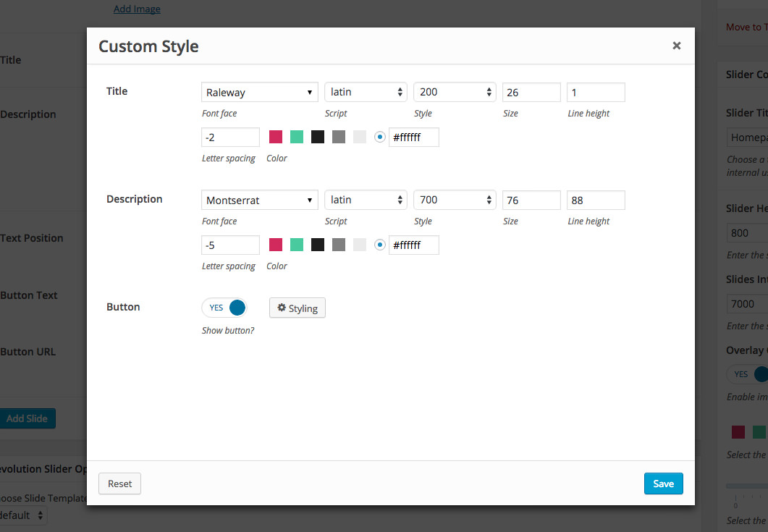Pick the light gray swatch for Description
768x532 pixels.
[x=360, y=245]
